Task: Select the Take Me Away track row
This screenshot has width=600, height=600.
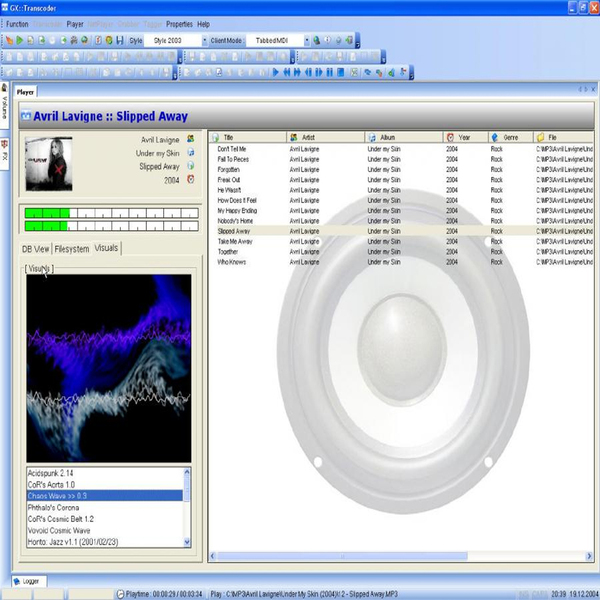Action: coord(401,241)
